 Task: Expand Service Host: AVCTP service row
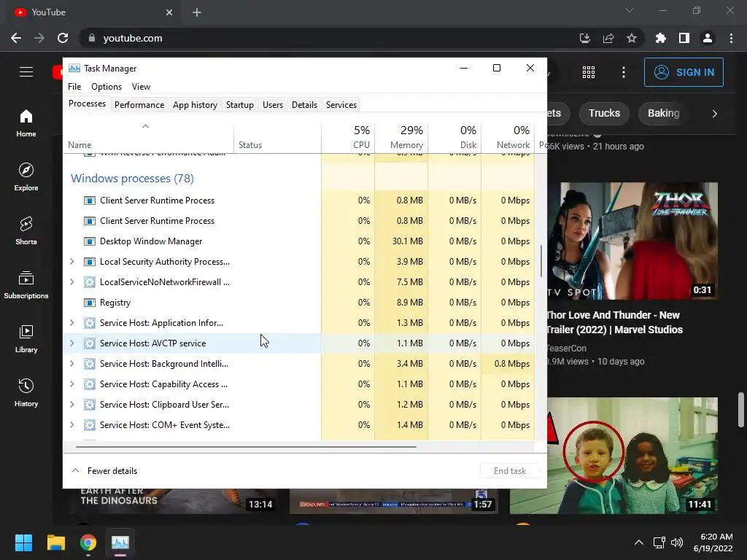(x=72, y=343)
